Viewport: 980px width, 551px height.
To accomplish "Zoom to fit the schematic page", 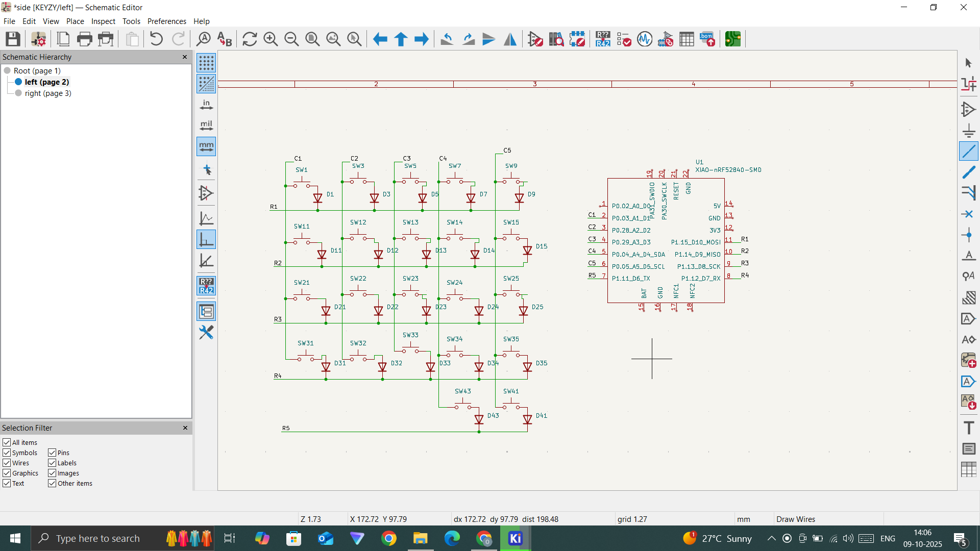I will 312,39.
